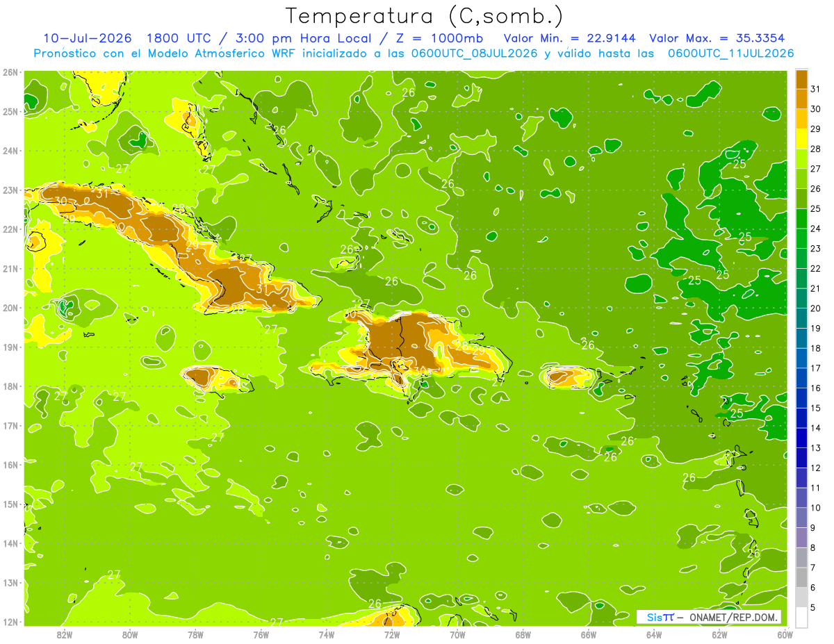
Task: Click the 68W longitude axis label
Action: coord(523,634)
